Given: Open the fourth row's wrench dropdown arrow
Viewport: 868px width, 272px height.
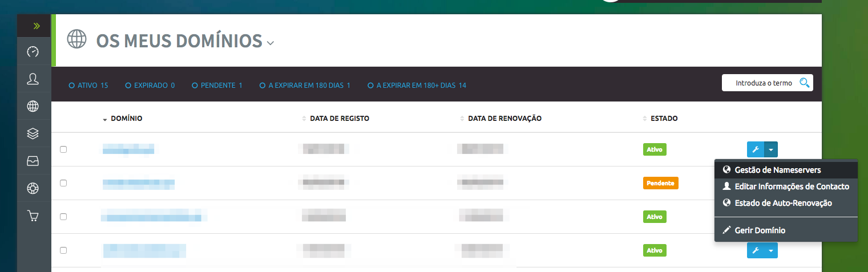Looking at the screenshot, I should point(771,251).
